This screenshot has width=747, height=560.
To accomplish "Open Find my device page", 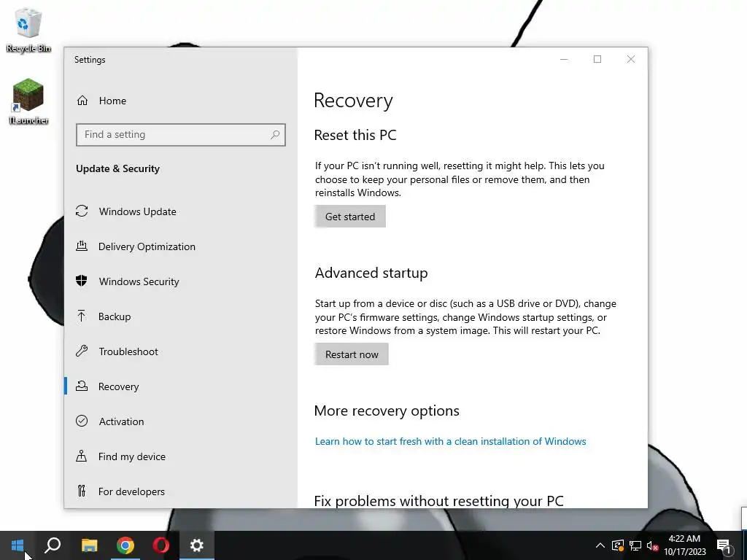I will click(x=131, y=456).
